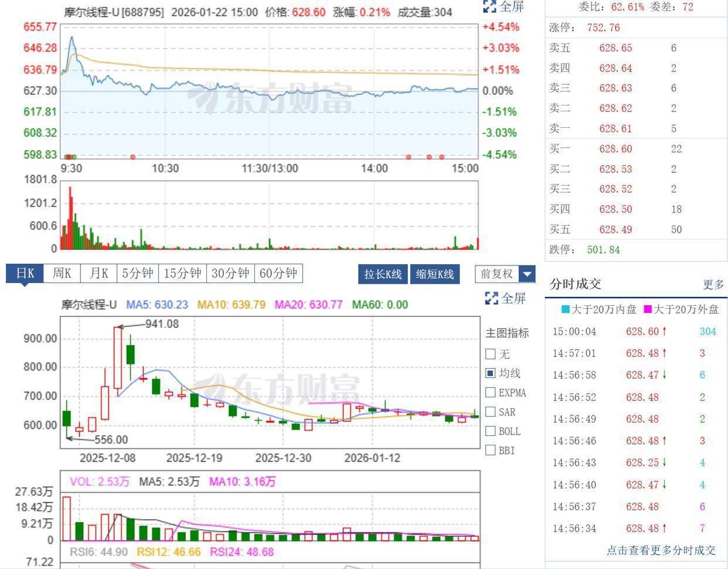Screen dimensions: 728x569
Task: Click fullscreen icon above intraday chart
Action: (490, 7)
